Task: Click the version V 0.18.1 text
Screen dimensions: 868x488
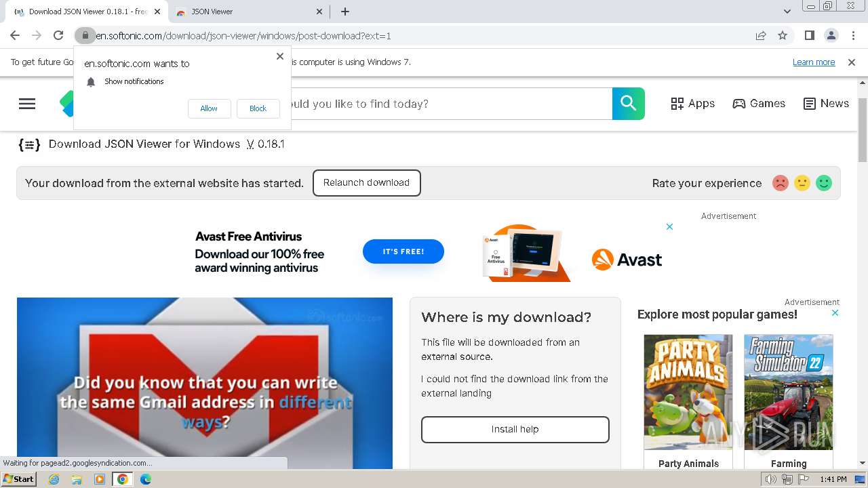Action: [266, 144]
